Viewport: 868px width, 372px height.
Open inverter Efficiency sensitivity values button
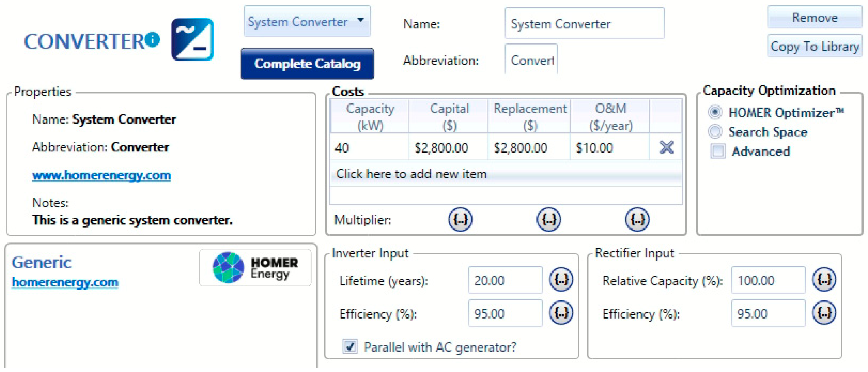tap(561, 313)
